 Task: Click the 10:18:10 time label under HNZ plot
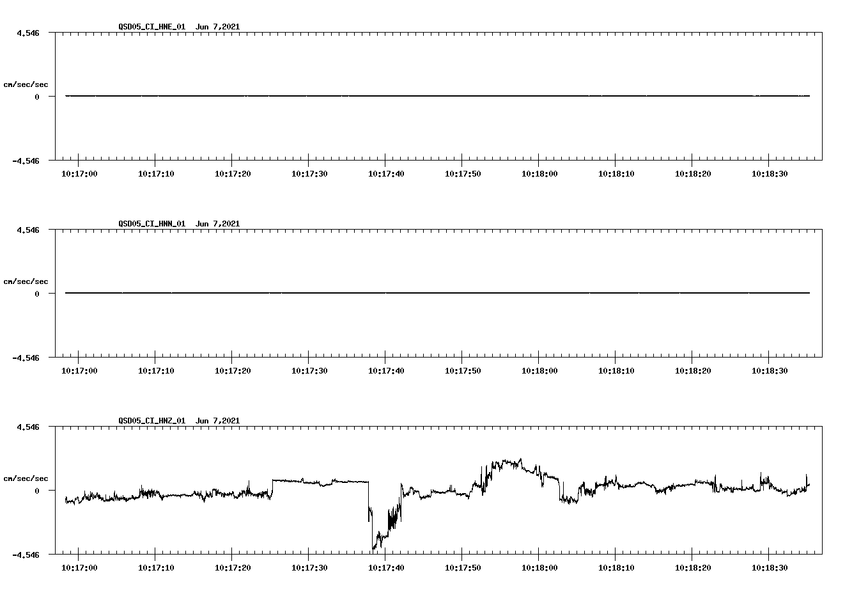pyautogui.click(x=616, y=568)
